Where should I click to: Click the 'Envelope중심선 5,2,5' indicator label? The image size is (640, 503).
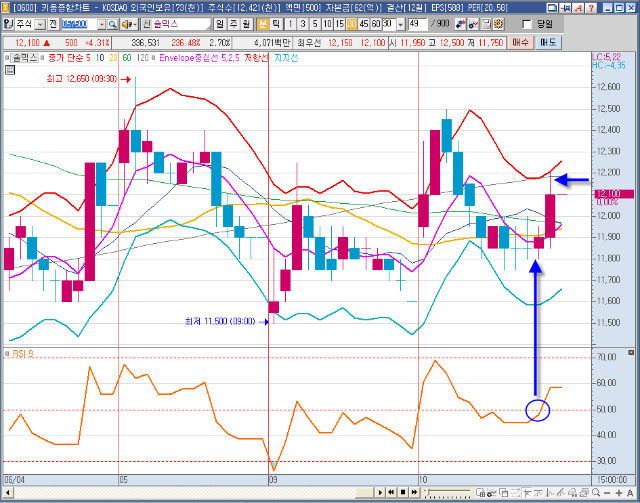coord(200,58)
